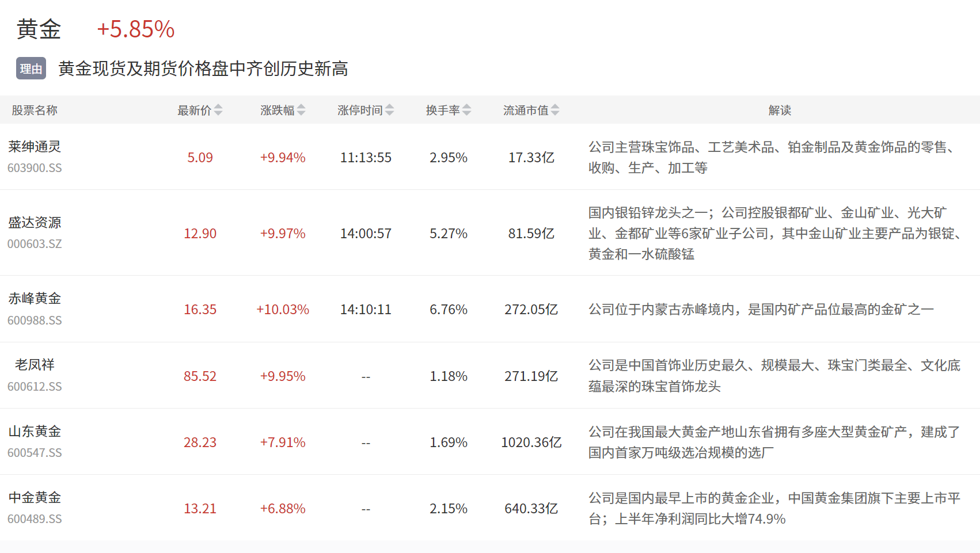980x553 pixels.
Task: Open stock 莱绅通灵 details
Action: 35,147
